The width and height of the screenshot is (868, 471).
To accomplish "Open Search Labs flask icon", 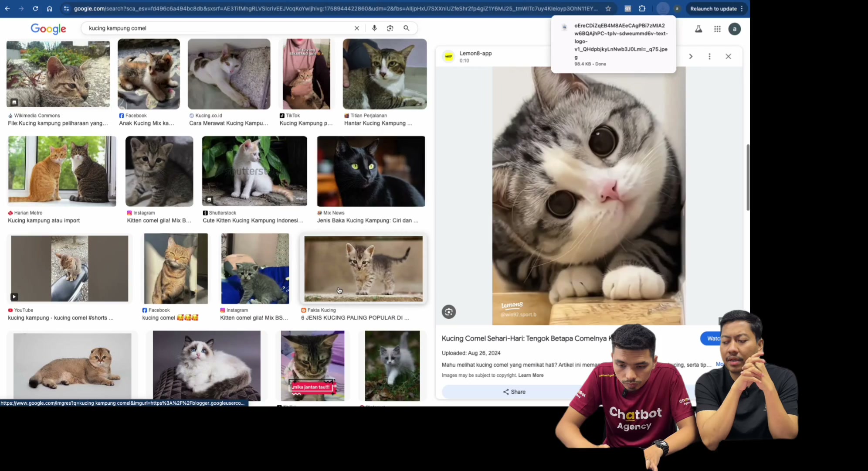I will point(698,29).
